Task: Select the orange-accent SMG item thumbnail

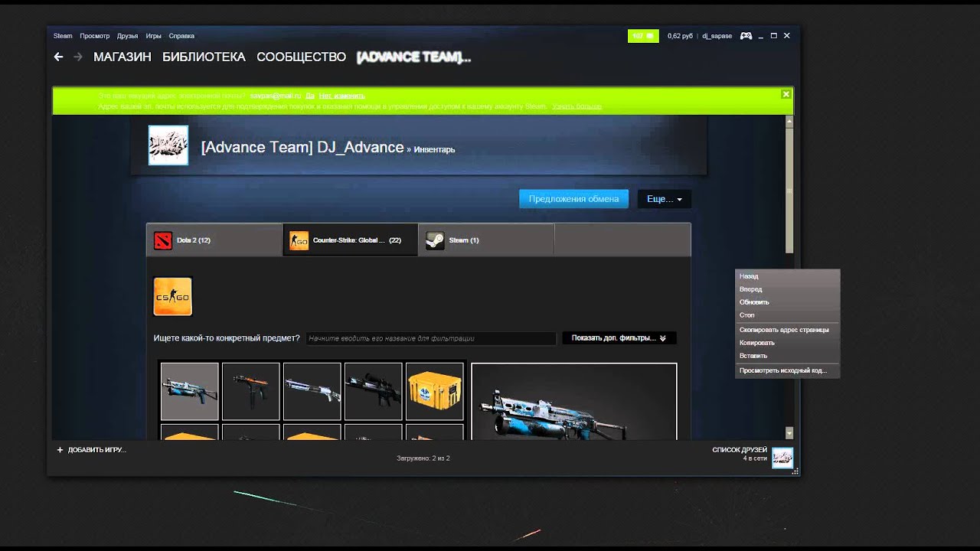Action: coord(251,392)
